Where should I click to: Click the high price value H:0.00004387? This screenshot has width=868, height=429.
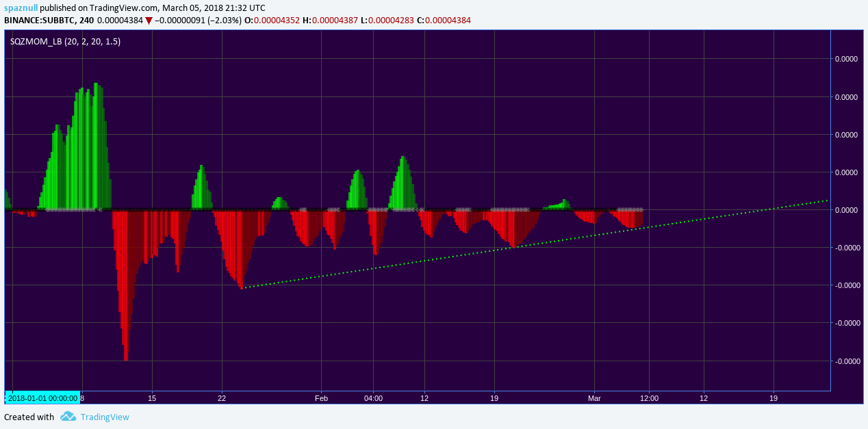point(330,21)
